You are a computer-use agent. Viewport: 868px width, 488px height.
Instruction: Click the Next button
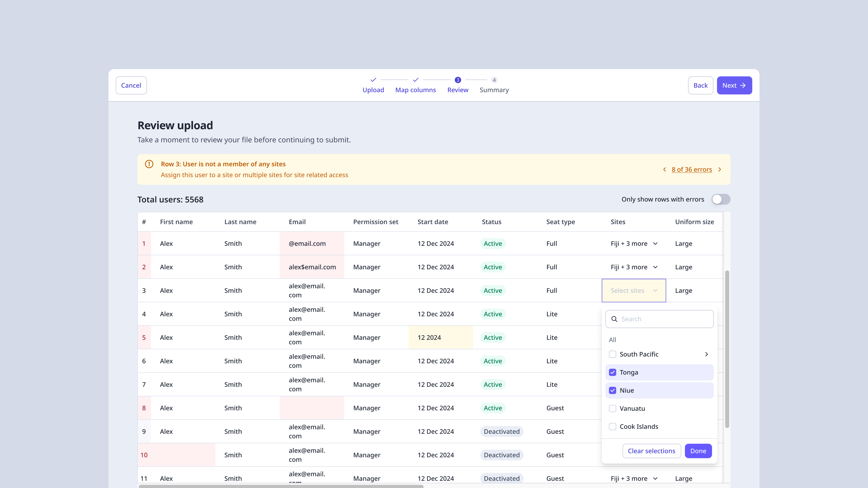pyautogui.click(x=734, y=86)
